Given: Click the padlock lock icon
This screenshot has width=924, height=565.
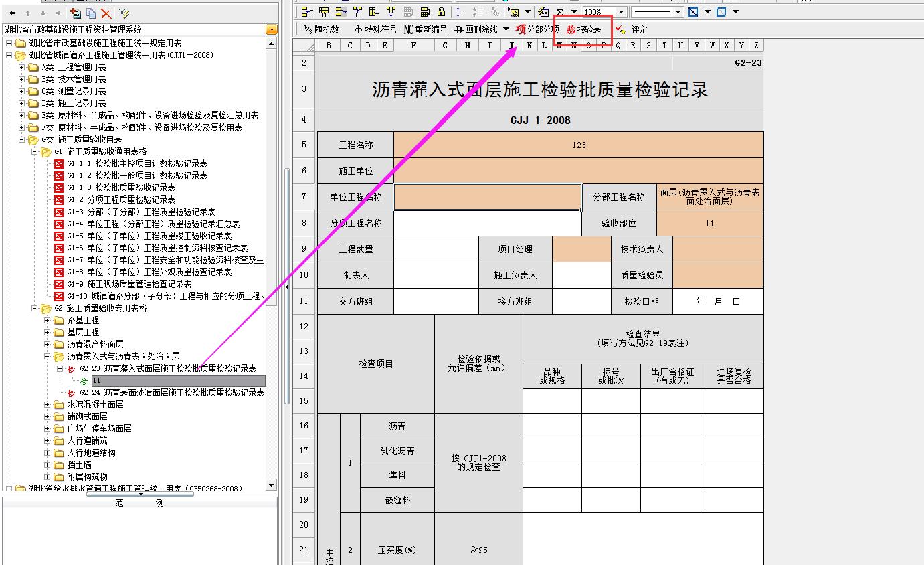Looking at the screenshot, I should 441,11.
